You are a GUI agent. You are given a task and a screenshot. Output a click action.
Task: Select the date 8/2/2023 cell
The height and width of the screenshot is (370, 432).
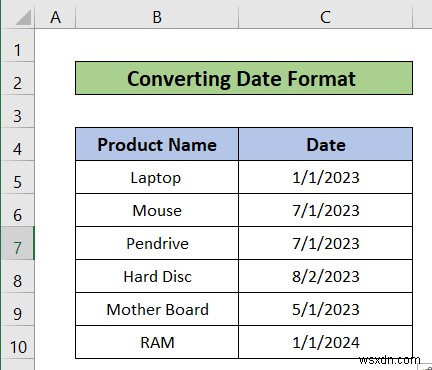pyautogui.click(x=326, y=276)
